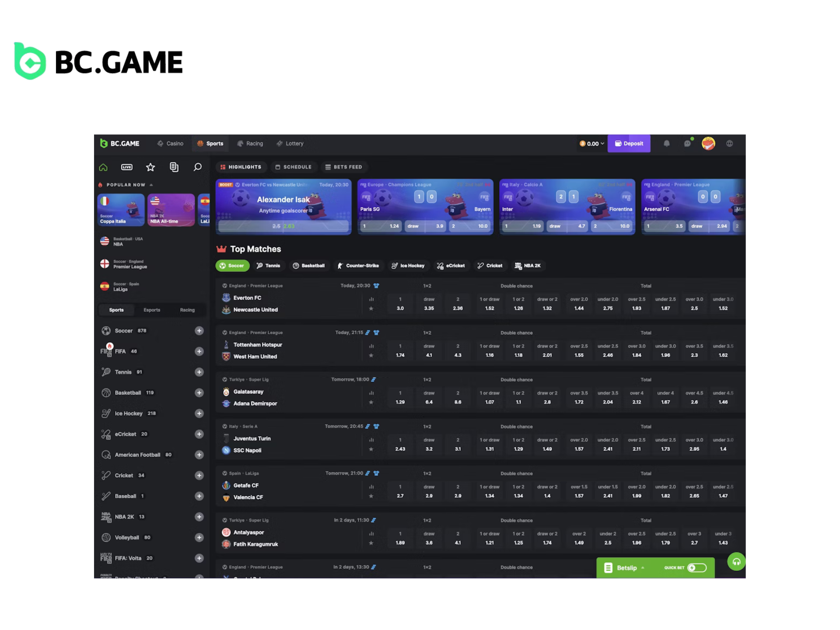
Task: Filter top matches by Basketball
Action: click(309, 266)
